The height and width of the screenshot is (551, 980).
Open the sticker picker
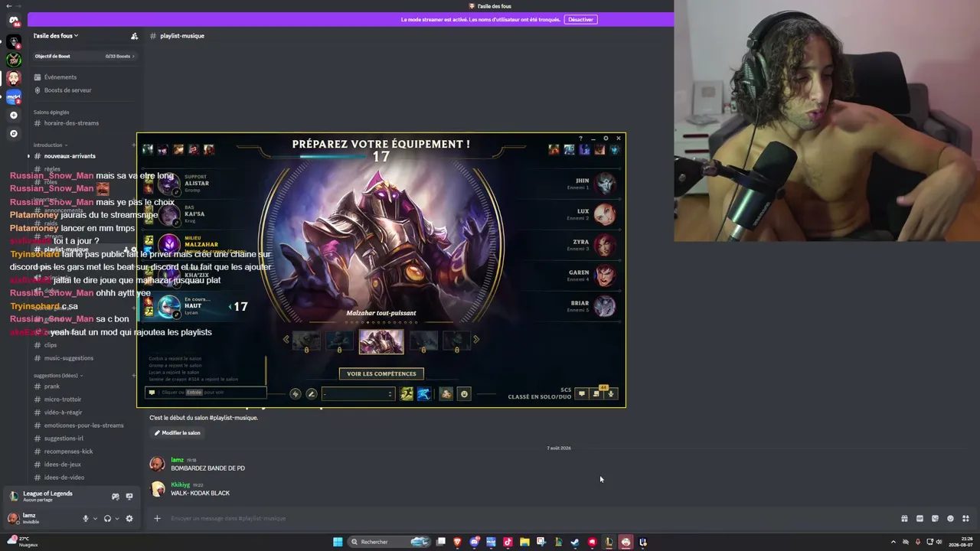tap(935, 518)
